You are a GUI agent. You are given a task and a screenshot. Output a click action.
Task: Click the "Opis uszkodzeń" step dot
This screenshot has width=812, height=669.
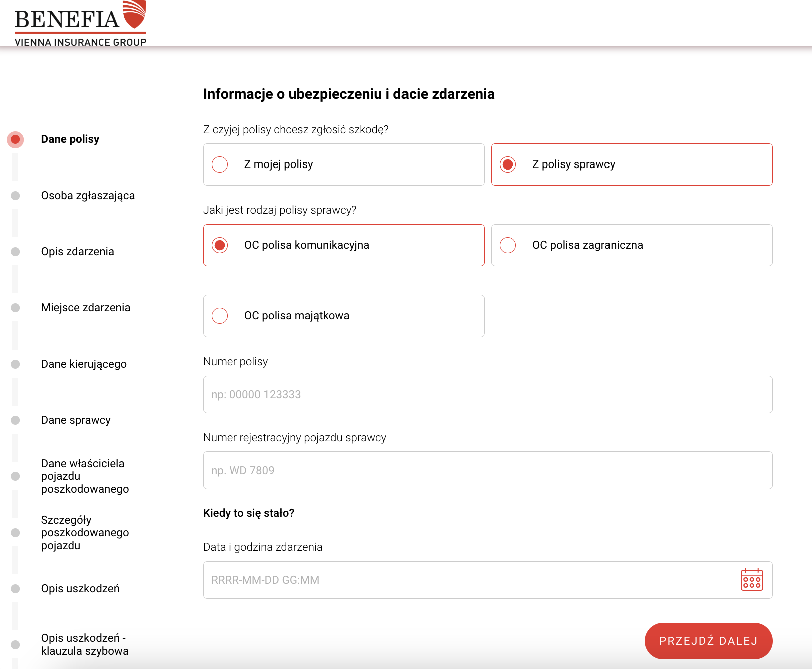pyautogui.click(x=15, y=589)
